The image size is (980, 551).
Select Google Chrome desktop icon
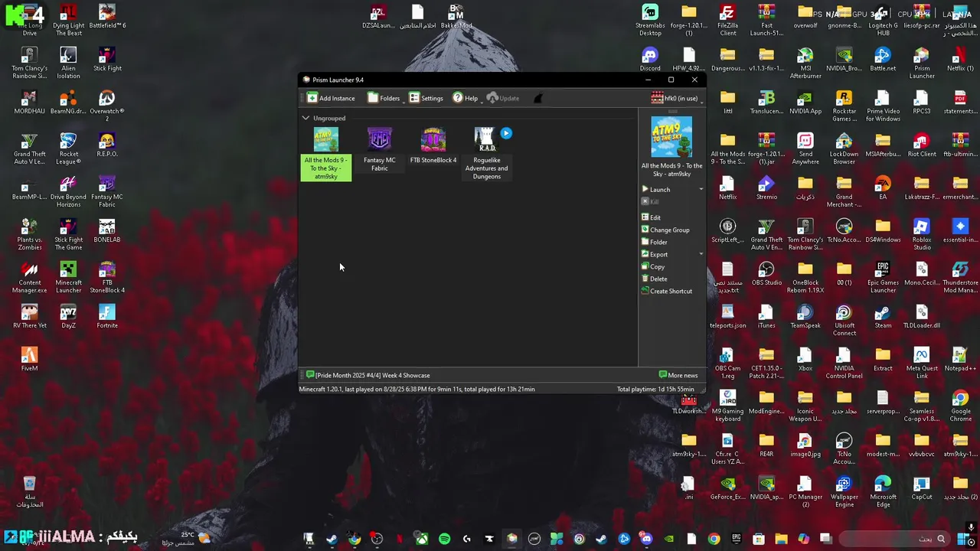(960, 406)
